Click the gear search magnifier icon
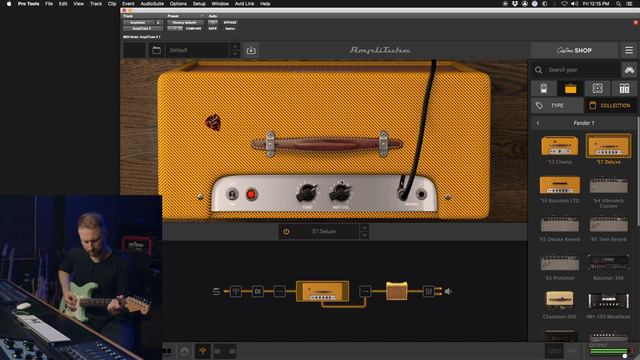The height and width of the screenshot is (360, 640). [x=538, y=70]
